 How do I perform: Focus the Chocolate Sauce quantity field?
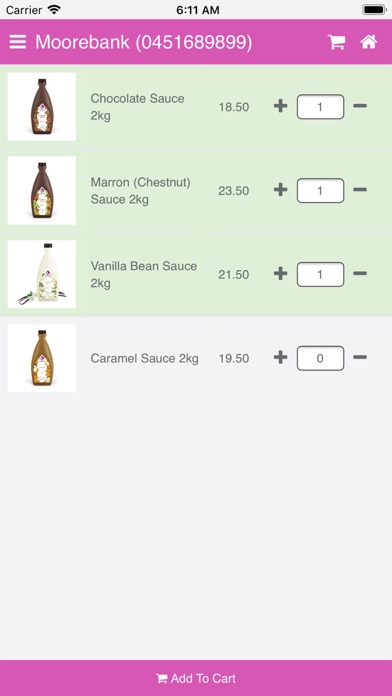pos(320,107)
